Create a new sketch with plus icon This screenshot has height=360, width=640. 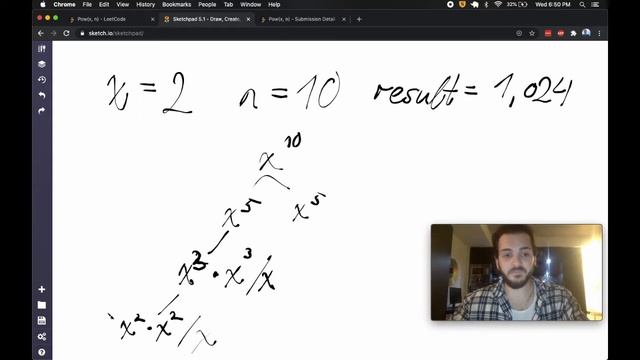pos(42,289)
